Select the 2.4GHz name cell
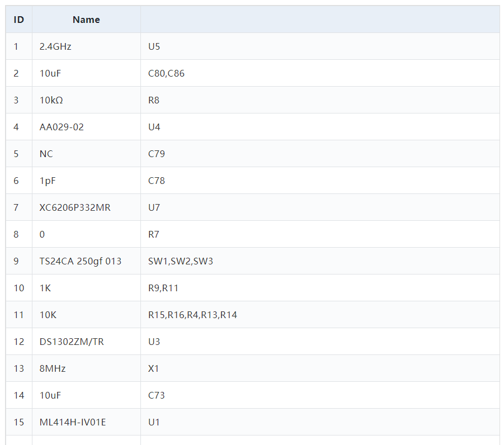The image size is (504, 445). [86, 46]
